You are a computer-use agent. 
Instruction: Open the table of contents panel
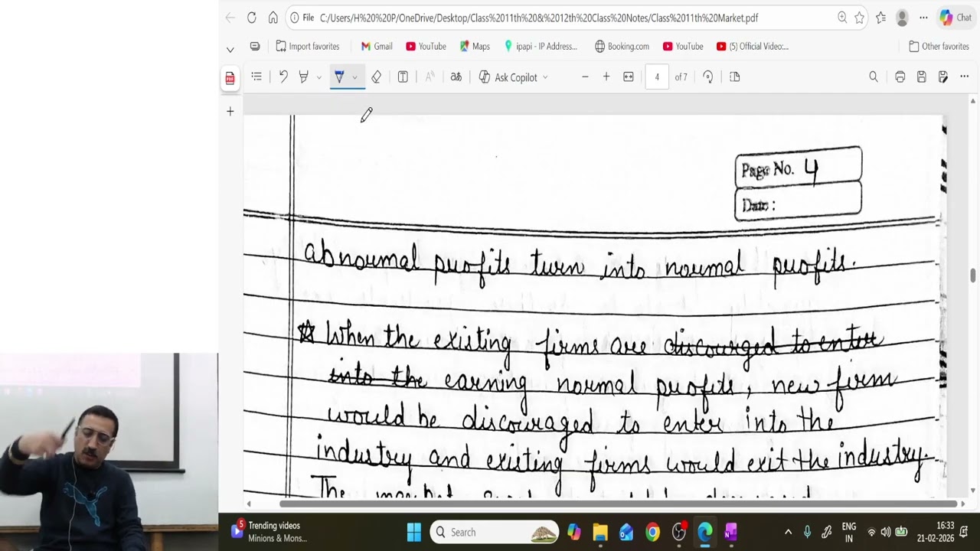click(x=256, y=77)
